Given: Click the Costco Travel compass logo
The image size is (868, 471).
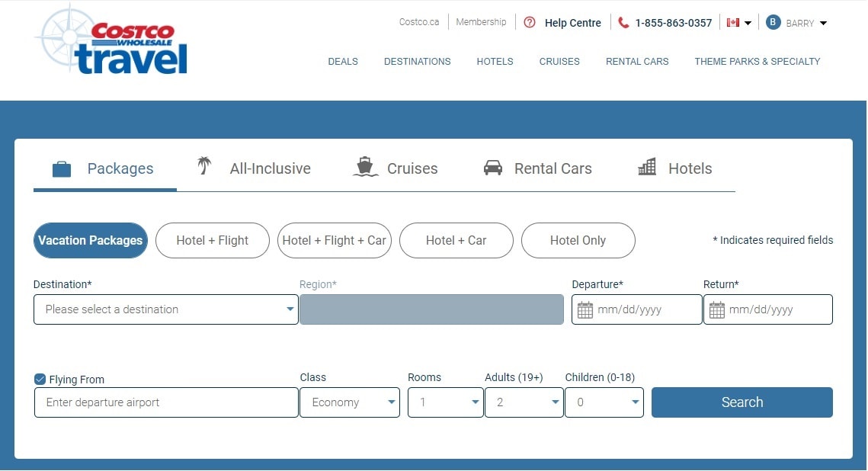Looking at the screenshot, I should point(111,41).
